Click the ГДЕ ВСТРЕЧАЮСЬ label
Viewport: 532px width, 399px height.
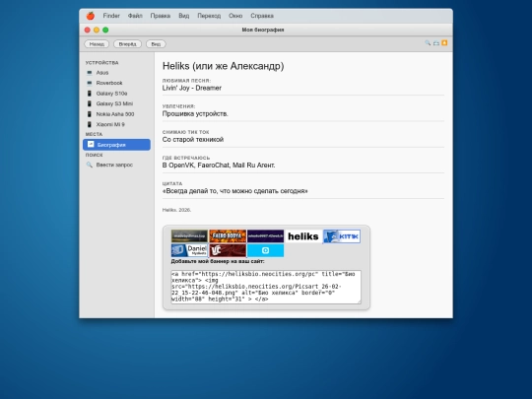click(x=186, y=158)
